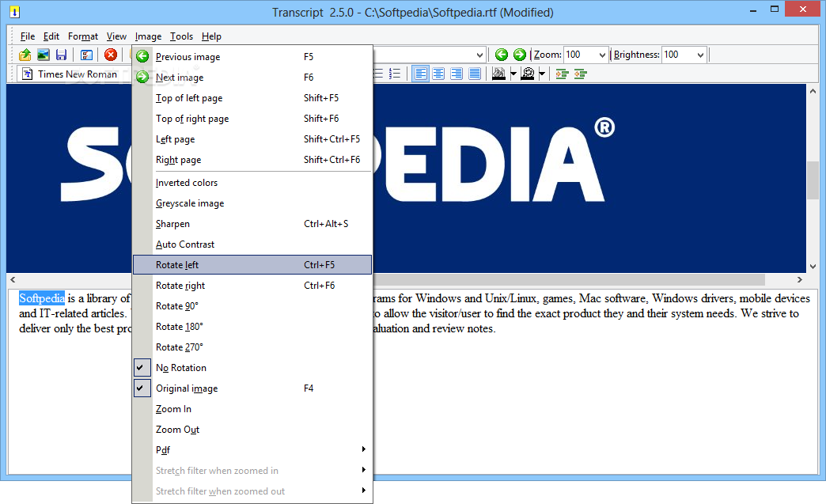Click the Transcript app icon in title bar

click(14, 12)
